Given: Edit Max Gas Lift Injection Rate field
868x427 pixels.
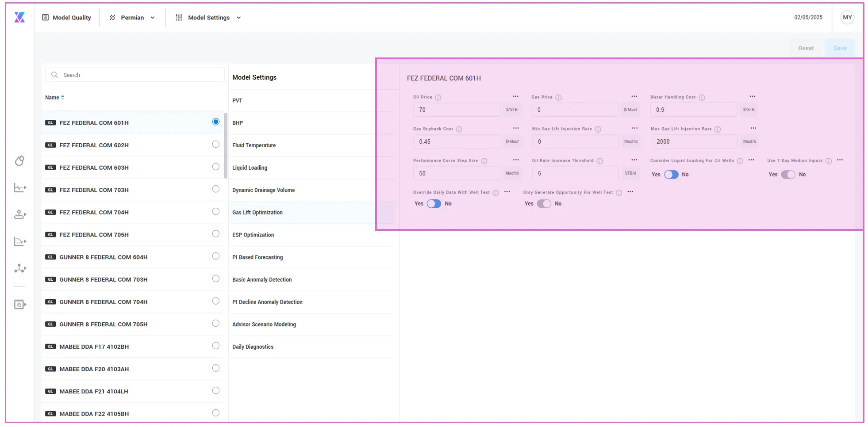Looking at the screenshot, I should pyautogui.click(x=694, y=141).
